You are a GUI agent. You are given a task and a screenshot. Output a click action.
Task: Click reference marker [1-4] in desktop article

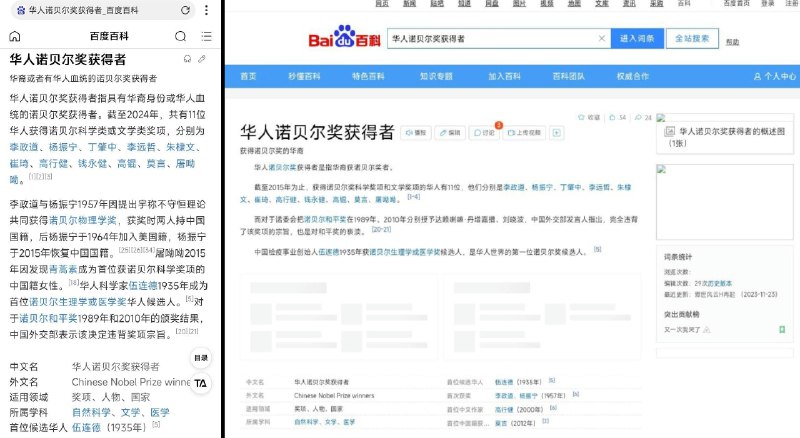pyautogui.click(x=413, y=197)
